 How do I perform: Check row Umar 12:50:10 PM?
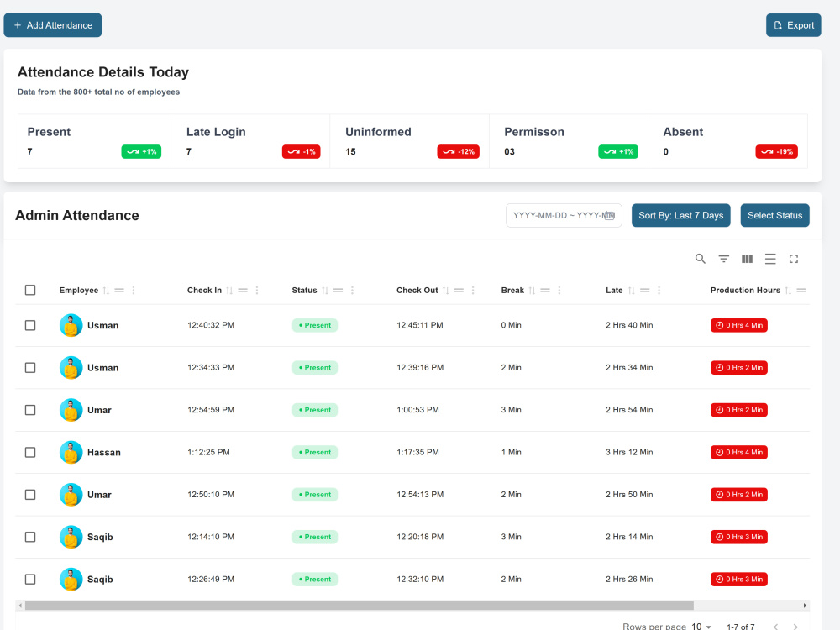point(30,495)
